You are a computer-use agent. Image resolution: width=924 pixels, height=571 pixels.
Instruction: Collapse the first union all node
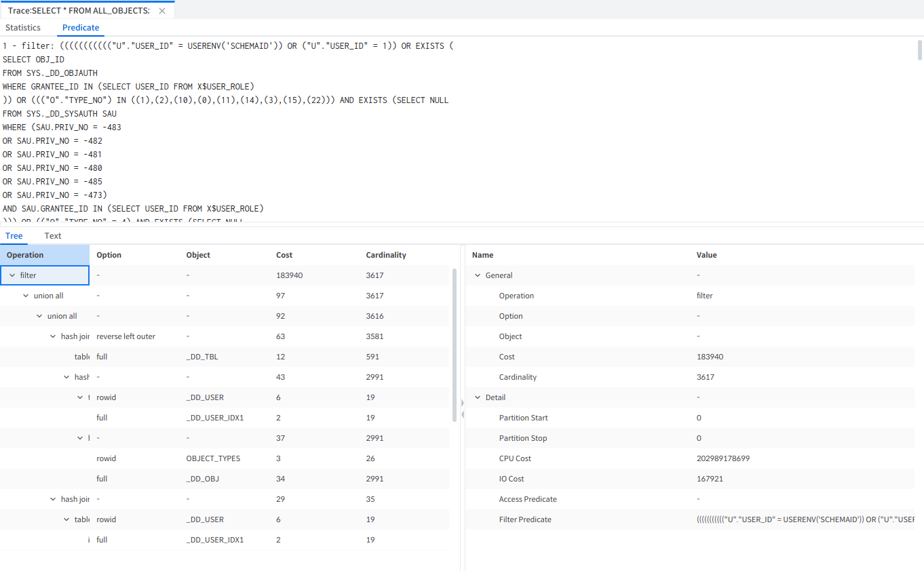[x=26, y=296]
